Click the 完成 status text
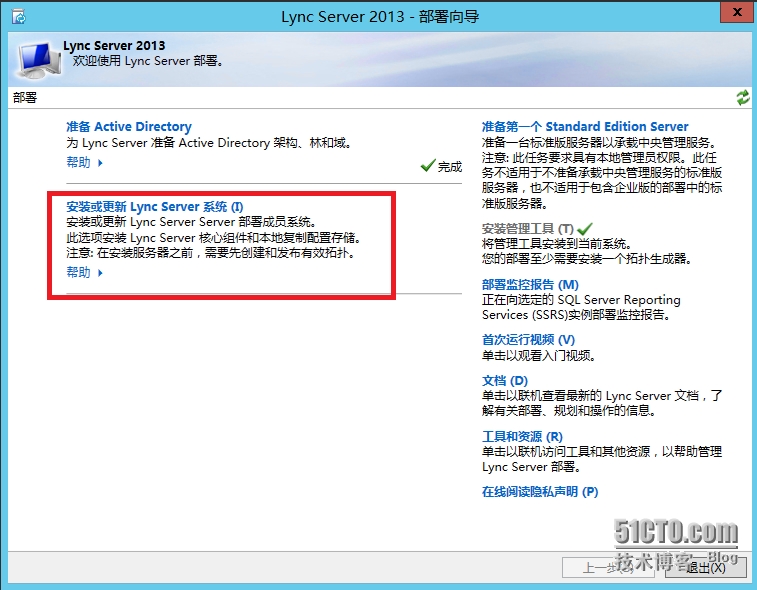Screen dimensions: 757x590 coord(449,167)
